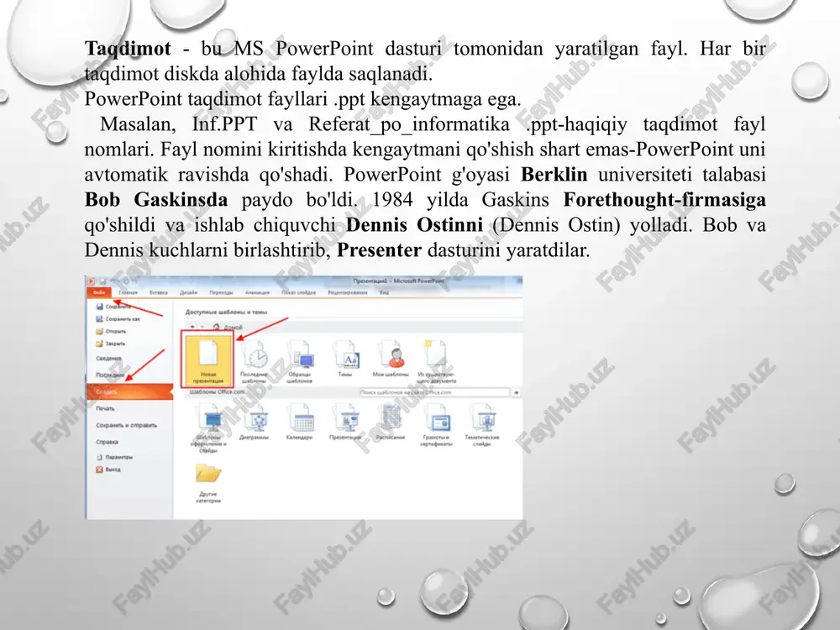
Task: Open Грамоты и сертификаты category
Action: point(437,426)
